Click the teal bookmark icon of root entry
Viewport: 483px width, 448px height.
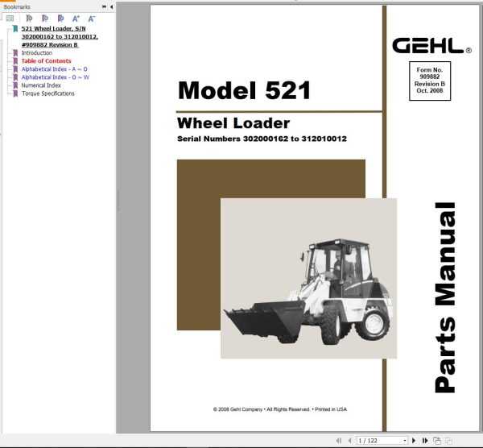(x=15, y=29)
